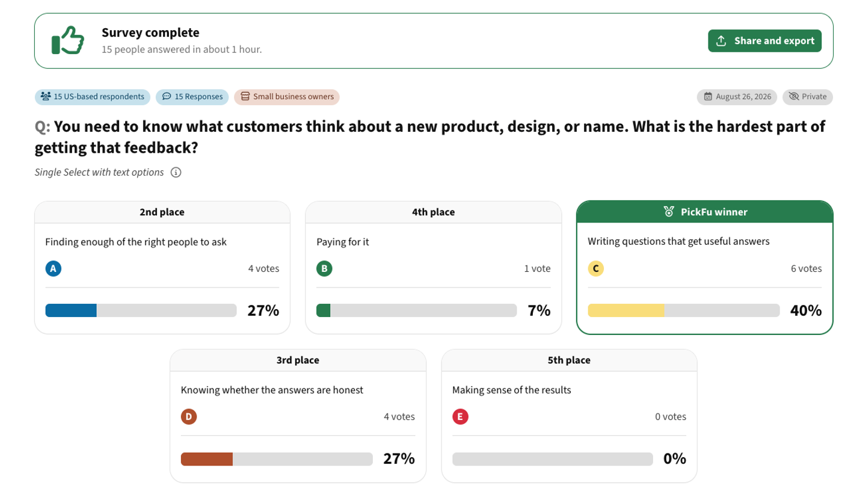Click option C's yellow 40% progress bar
This screenshot has width=842, height=504.
[684, 310]
